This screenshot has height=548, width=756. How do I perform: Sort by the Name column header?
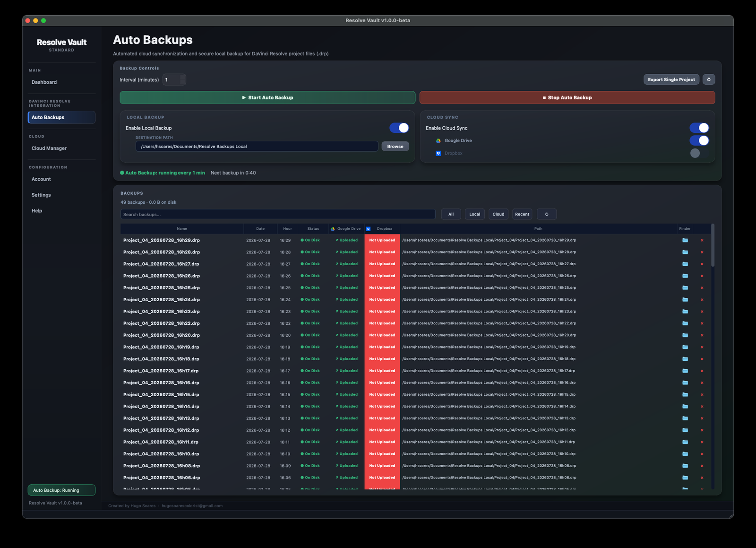pyautogui.click(x=182, y=229)
